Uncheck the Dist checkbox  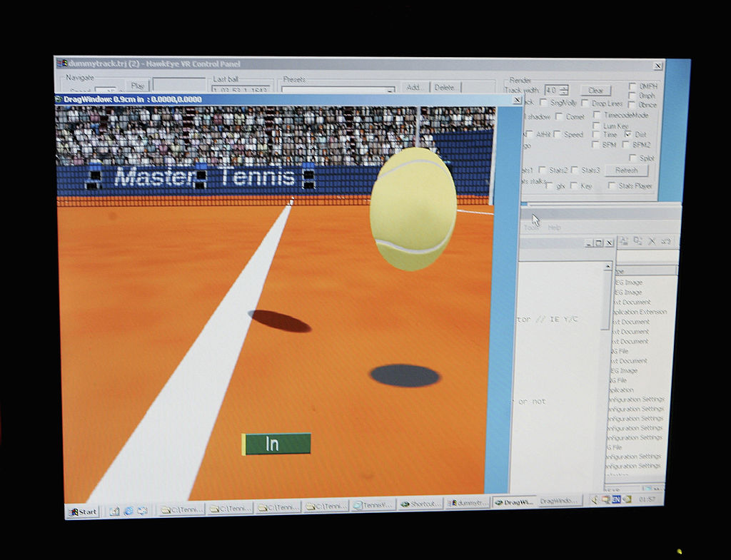(627, 134)
